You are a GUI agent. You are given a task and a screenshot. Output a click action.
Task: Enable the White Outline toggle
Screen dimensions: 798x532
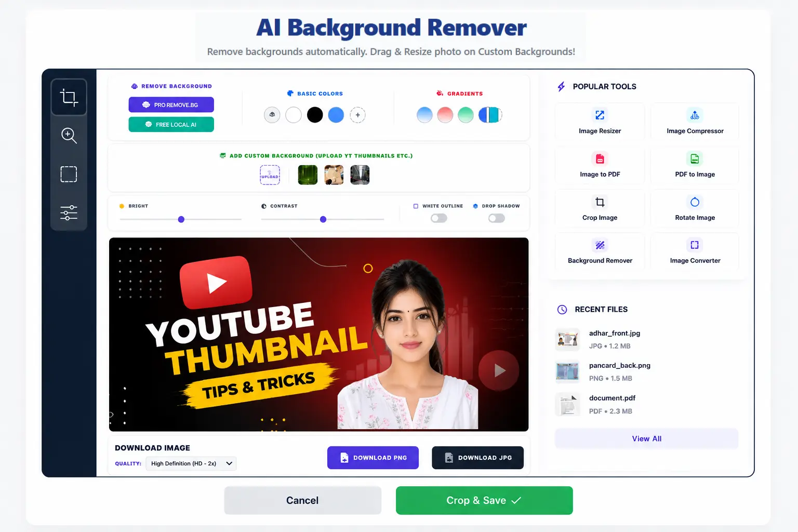click(x=439, y=218)
